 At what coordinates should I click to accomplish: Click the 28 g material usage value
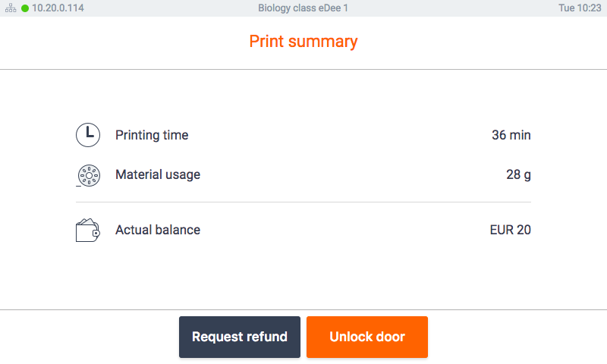(x=518, y=174)
